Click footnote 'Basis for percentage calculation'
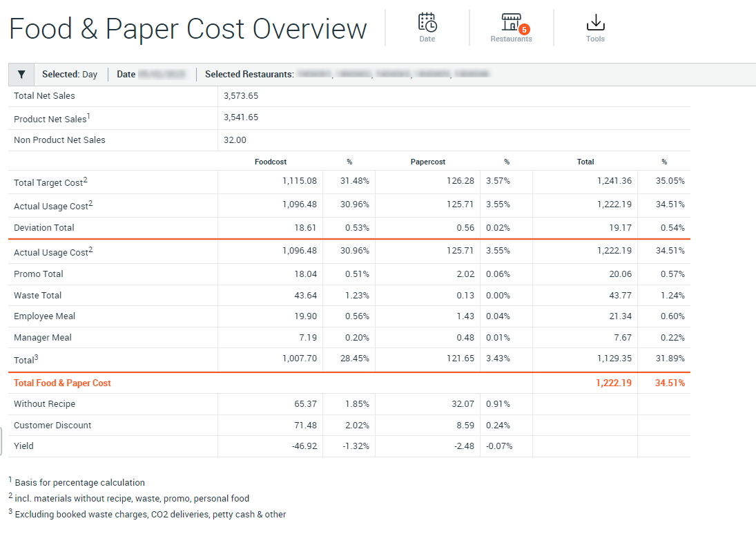 [79, 482]
